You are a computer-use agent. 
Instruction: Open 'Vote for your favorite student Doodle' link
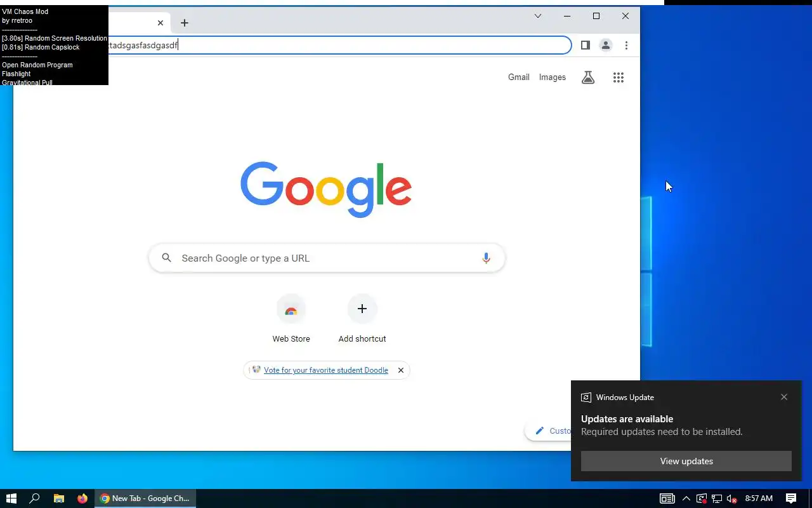[326, 370]
